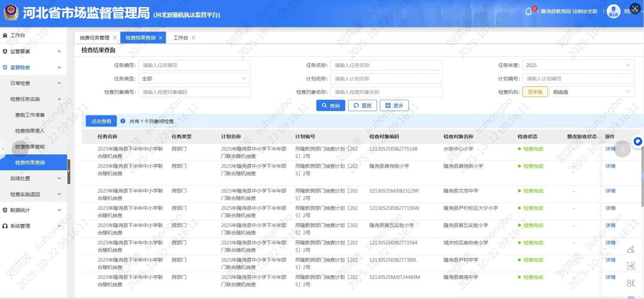Focus the 计划编号 input field
Image resolution: width=644 pixels, height=299 pixels.
(578, 78)
